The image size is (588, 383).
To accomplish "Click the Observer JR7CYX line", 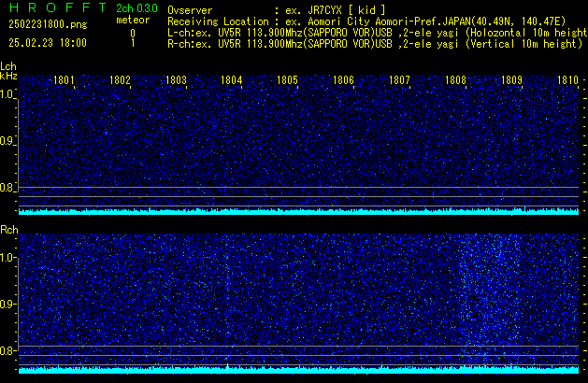I will click(x=277, y=10).
